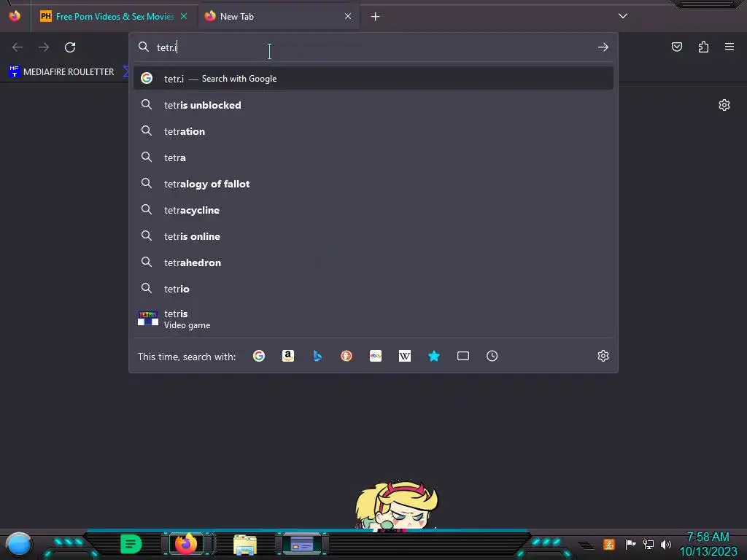Image resolution: width=747 pixels, height=560 pixels.
Task: Search this time with Google icon
Action: [259, 356]
